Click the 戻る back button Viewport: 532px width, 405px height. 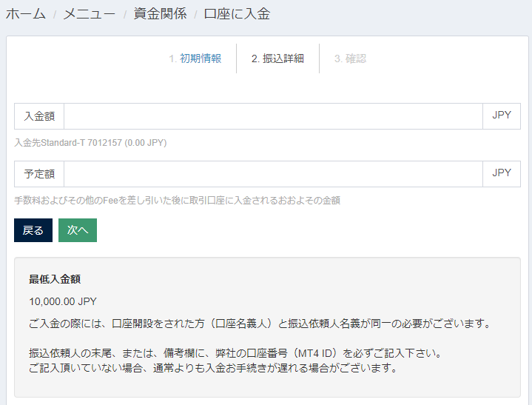click(33, 230)
